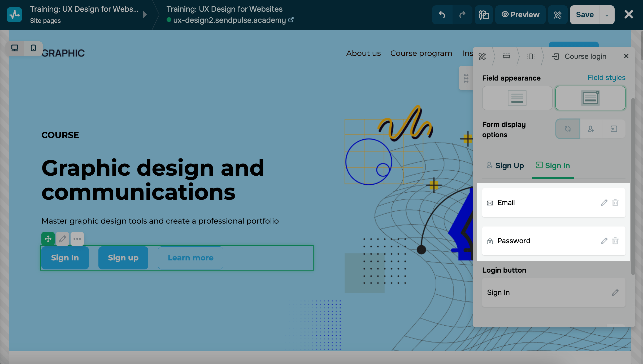Edit the Sign In login button label

click(615, 293)
